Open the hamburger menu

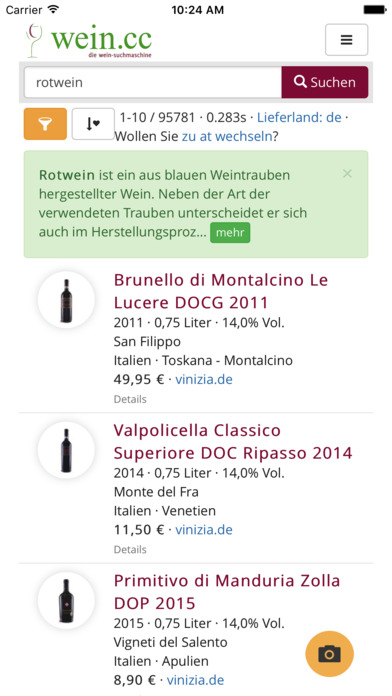[x=346, y=40]
